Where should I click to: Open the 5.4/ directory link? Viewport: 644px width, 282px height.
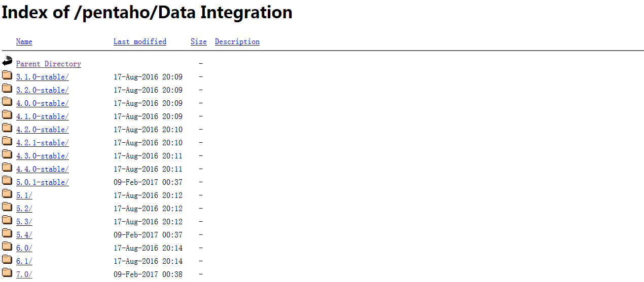[x=24, y=235]
